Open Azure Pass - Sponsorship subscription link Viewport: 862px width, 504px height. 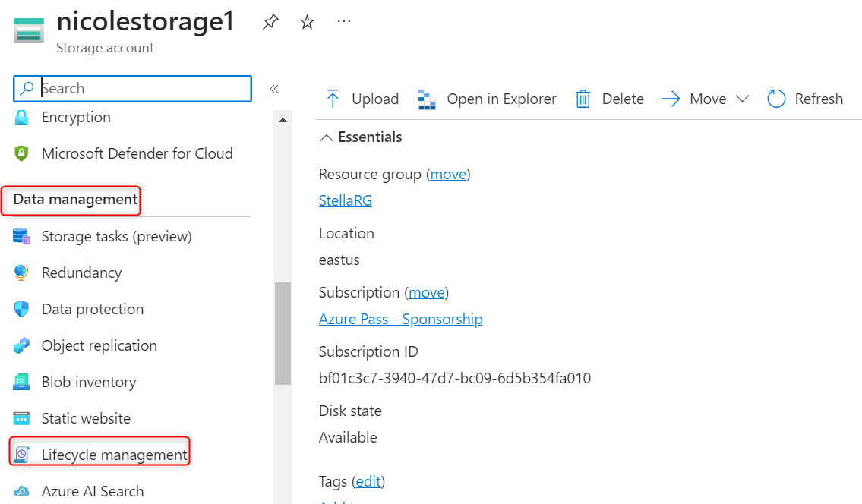(x=400, y=320)
